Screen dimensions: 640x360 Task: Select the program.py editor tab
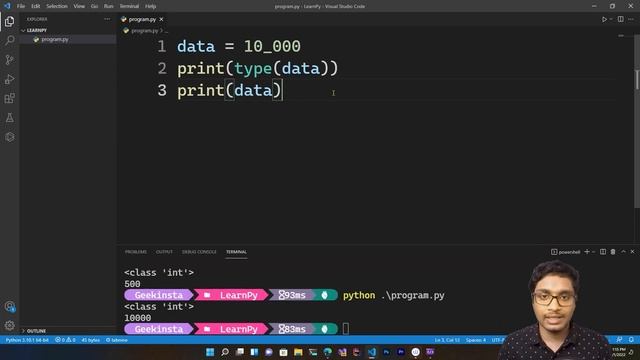pyautogui.click(x=142, y=19)
